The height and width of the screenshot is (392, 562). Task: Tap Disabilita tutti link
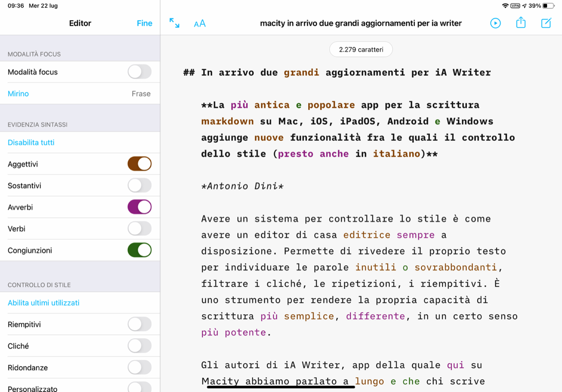pos(31,143)
